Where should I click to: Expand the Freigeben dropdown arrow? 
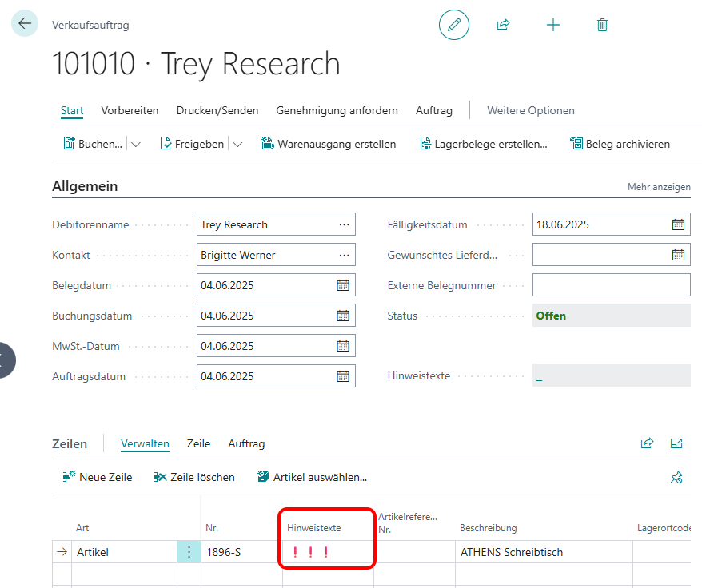[237, 145]
